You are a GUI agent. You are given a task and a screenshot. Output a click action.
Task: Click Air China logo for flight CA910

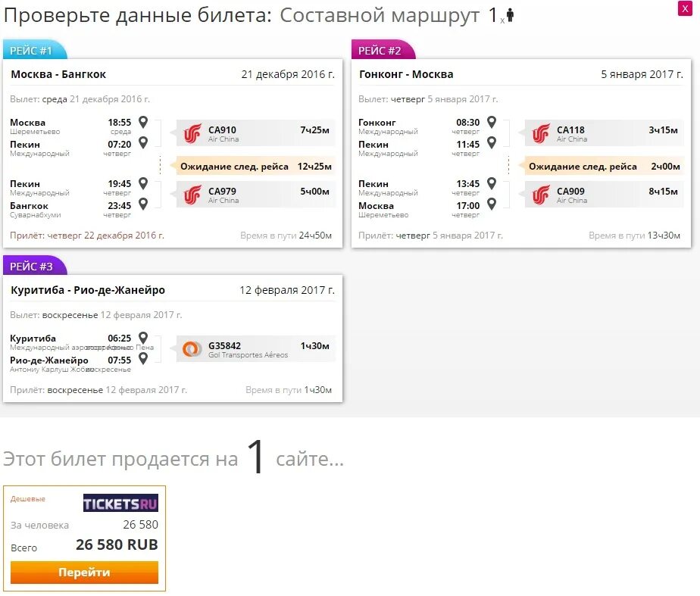click(192, 133)
